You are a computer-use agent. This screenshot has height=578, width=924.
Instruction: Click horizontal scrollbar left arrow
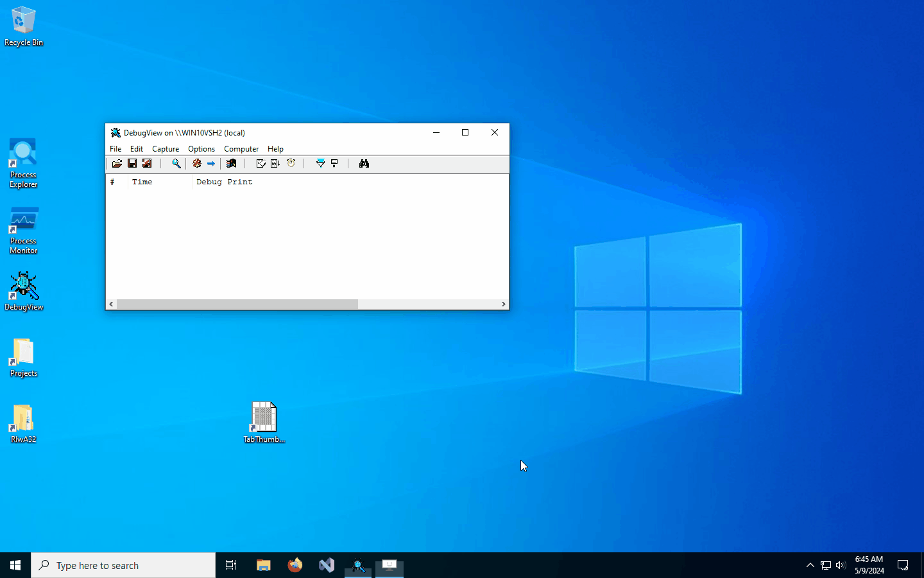tap(111, 304)
